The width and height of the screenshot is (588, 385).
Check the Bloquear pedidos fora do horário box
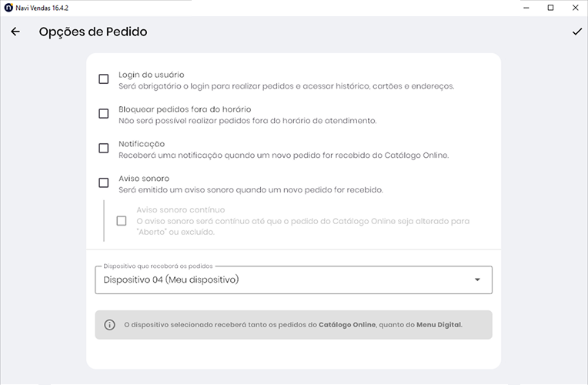[x=103, y=114]
